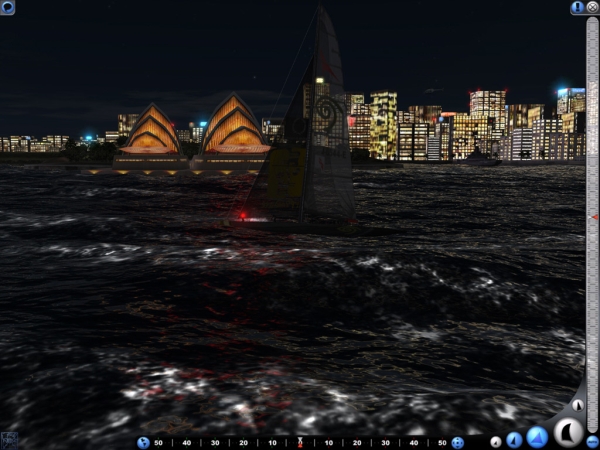
Task: Select the large white spinnaker sail button
Action: coord(568,433)
